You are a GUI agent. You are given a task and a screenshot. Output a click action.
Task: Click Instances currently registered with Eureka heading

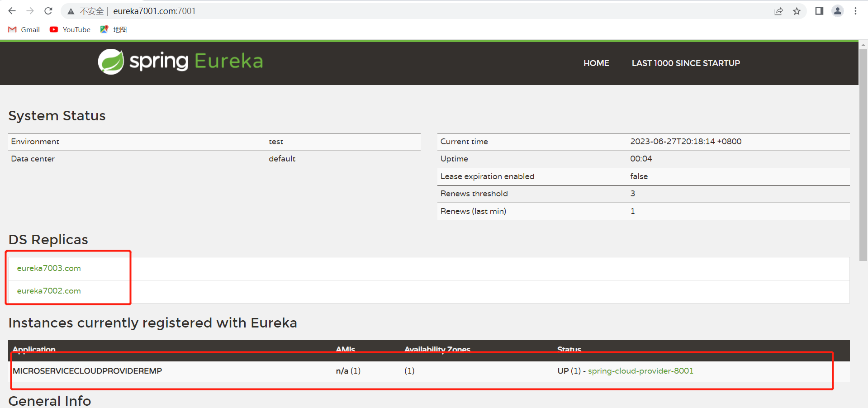coord(153,323)
